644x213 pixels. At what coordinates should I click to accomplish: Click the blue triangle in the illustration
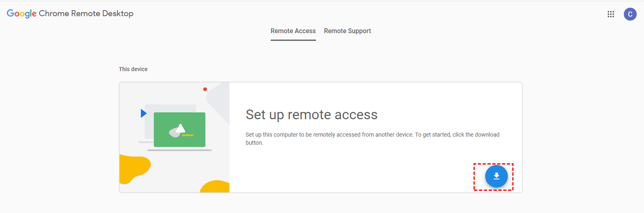click(143, 113)
